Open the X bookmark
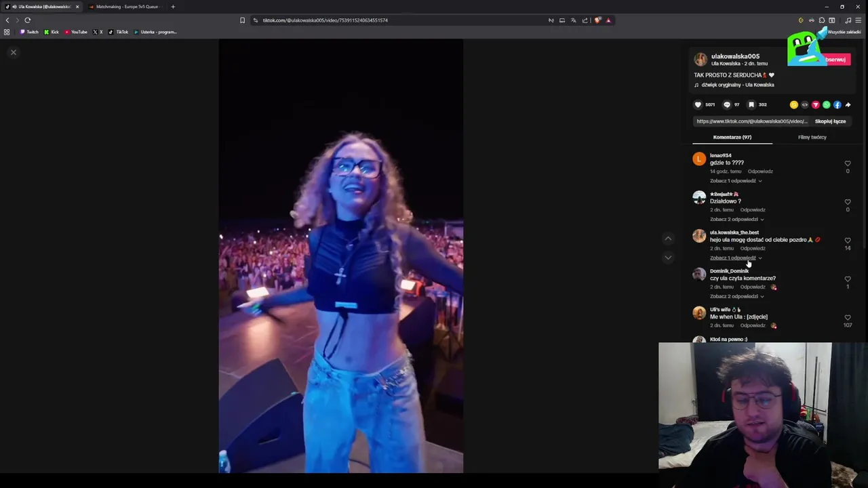868x488 pixels. pos(98,32)
